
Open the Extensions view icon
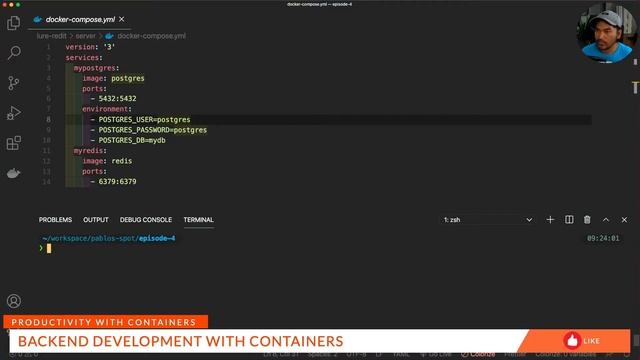(13, 143)
